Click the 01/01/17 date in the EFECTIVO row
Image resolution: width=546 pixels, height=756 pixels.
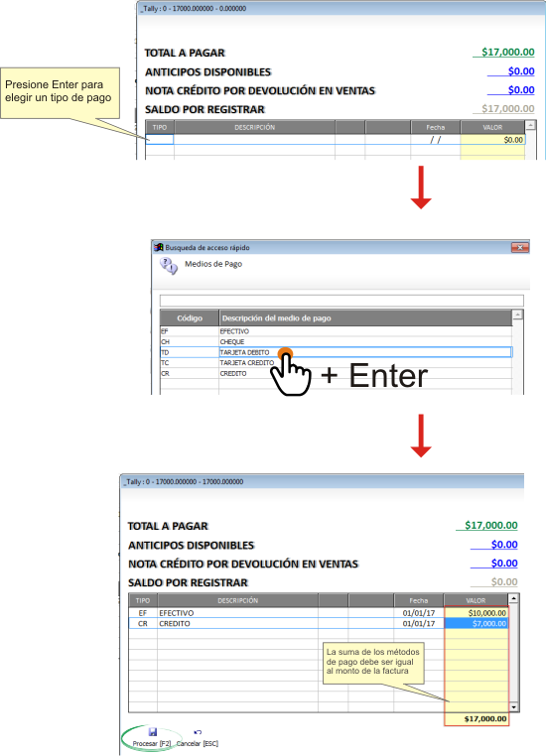click(419, 613)
